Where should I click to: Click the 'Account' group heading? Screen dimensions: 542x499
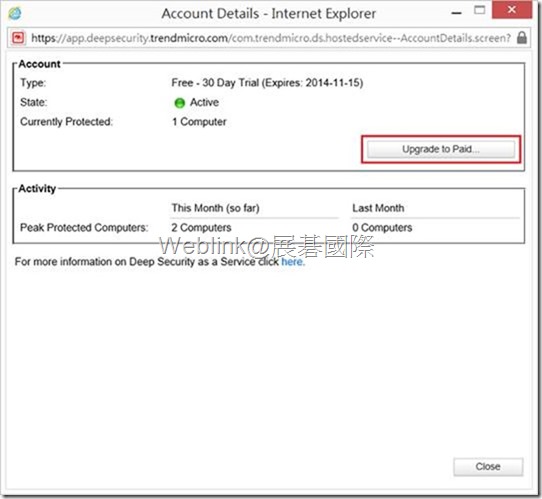39,64
